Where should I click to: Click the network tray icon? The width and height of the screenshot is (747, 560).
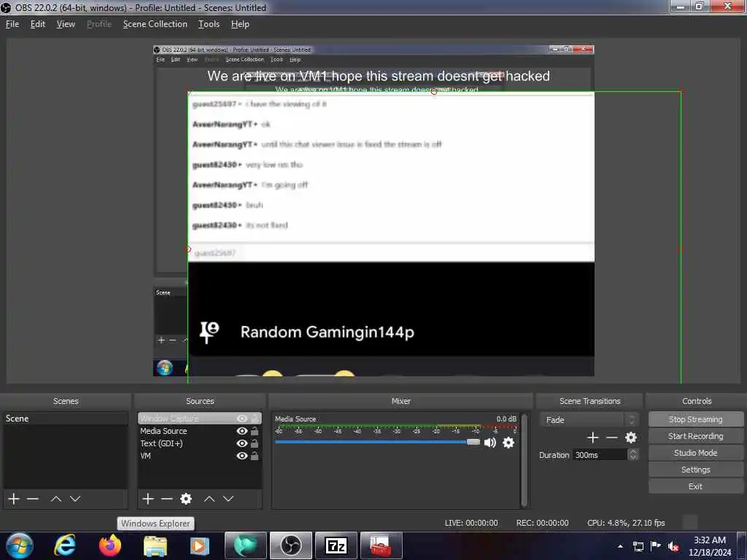point(638,547)
